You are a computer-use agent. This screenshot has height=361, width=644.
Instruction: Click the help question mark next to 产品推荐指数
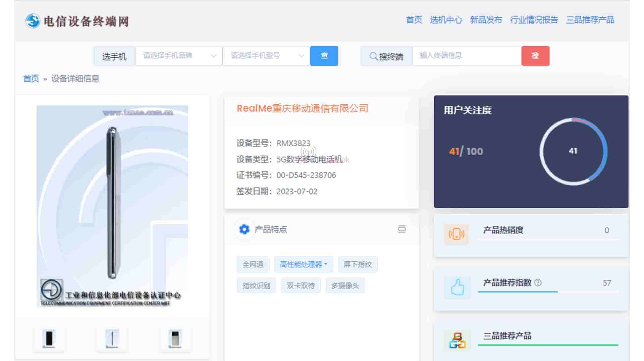pos(538,283)
